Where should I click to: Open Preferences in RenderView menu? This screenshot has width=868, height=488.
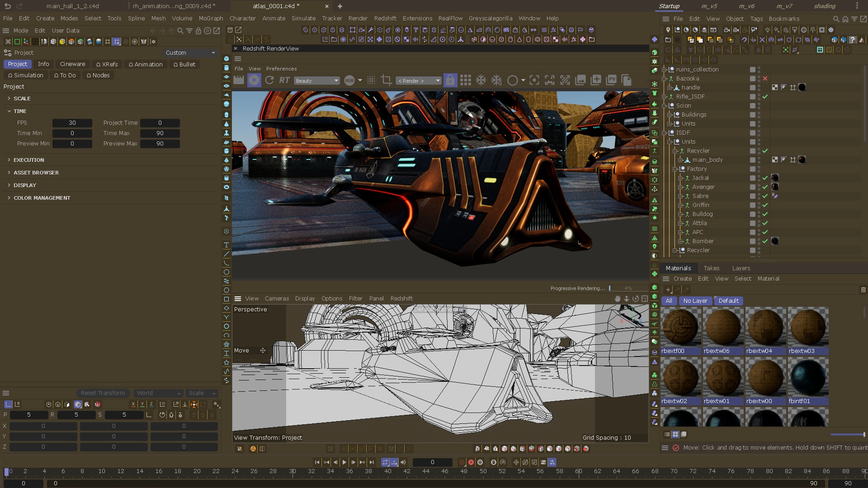pos(281,69)
